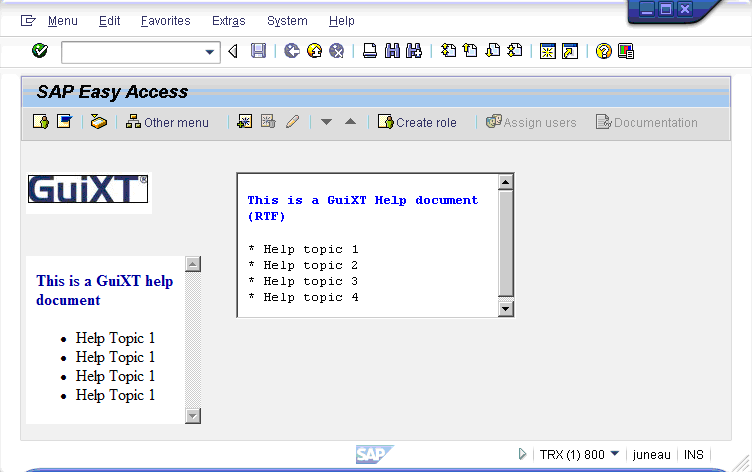Click the Create New Session icon
752x472 pixels.
[548, 51]
